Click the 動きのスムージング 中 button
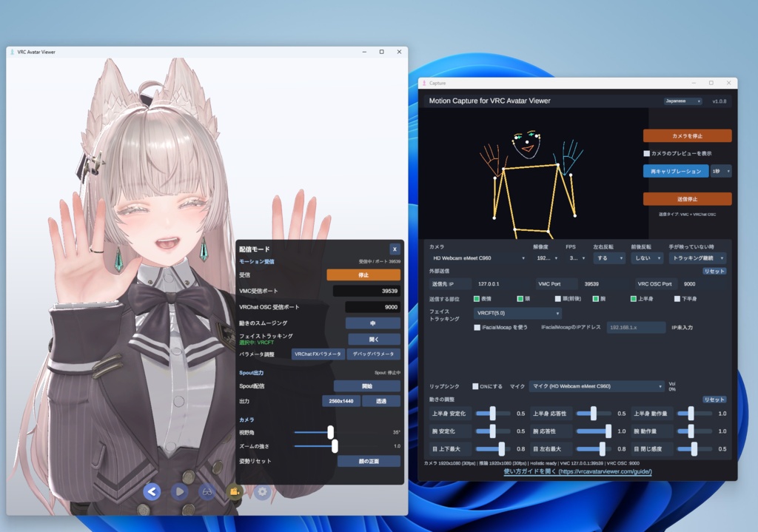 (373, 323)
